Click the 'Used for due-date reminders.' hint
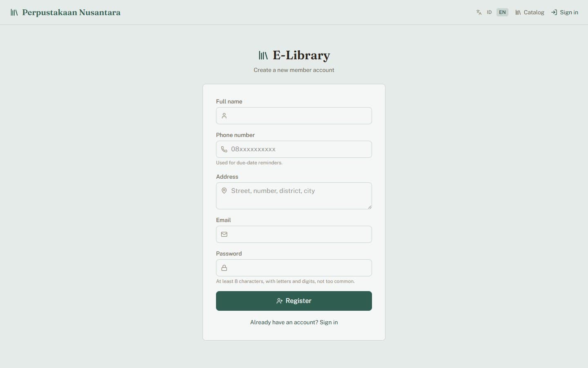Image resolution: width=588 pixels, height=368 pixels. coord(249,163)
